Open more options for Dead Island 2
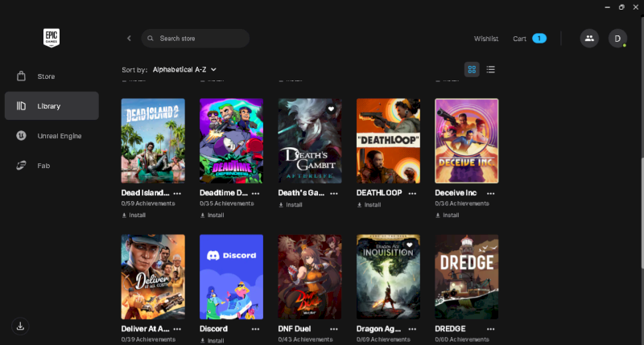 coord(177,193)
